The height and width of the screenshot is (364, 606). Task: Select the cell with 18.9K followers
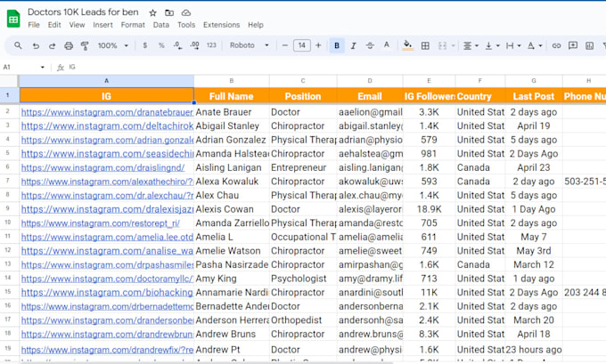coord(429,209)
